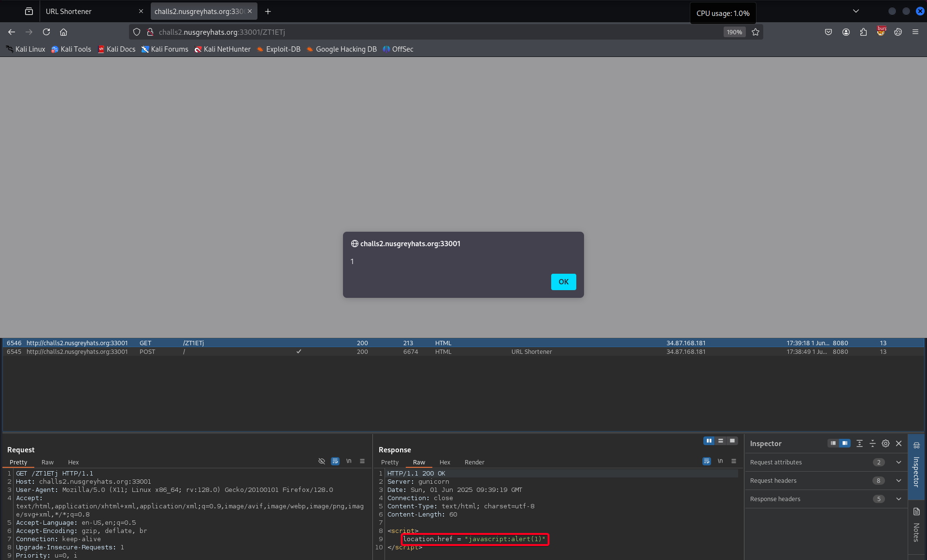Expand Request attributes section
Screen dimensions: 927x560
826,462
